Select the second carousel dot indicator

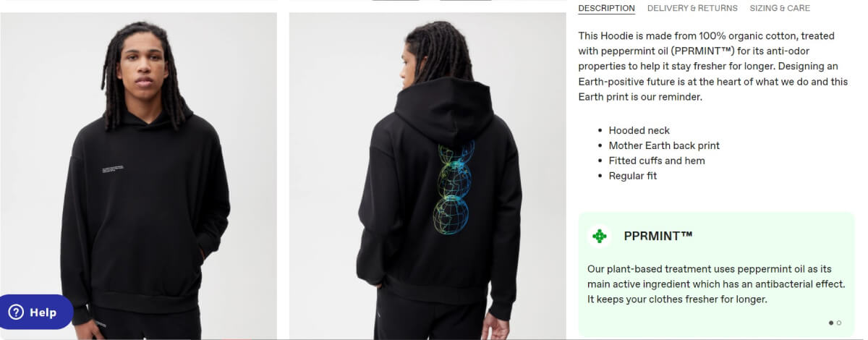tap(839, 323)
